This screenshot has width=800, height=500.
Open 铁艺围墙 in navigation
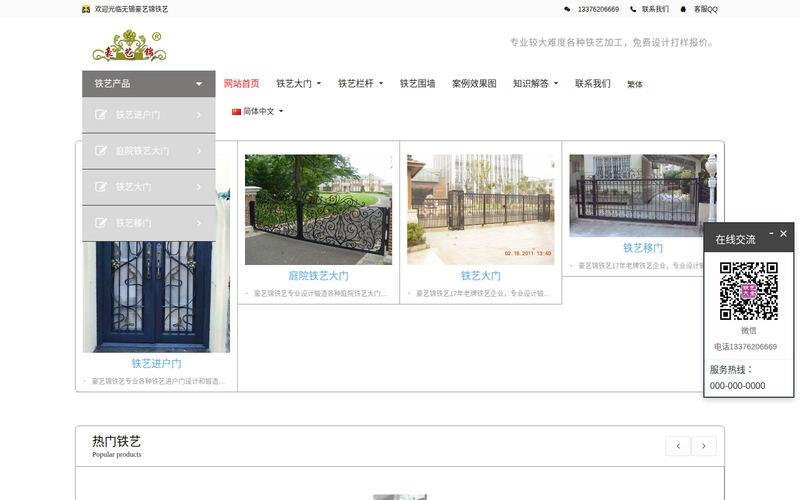pos(417,84)
